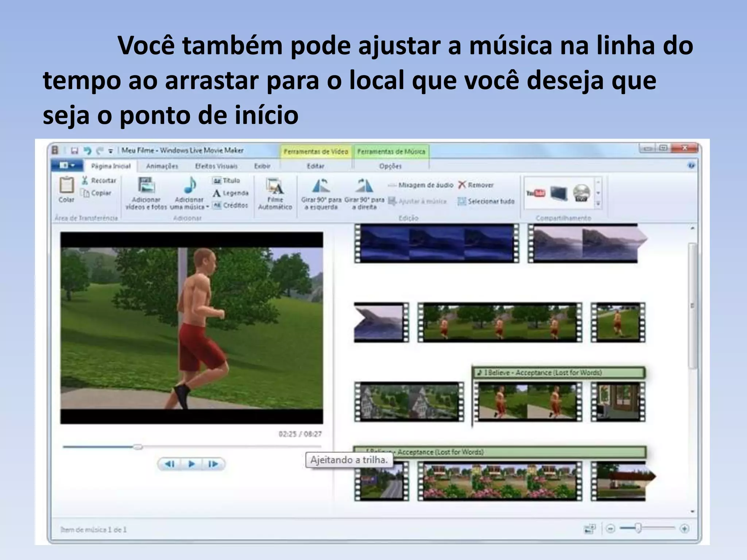Select the road clip in bottom row

click(382, 481)
